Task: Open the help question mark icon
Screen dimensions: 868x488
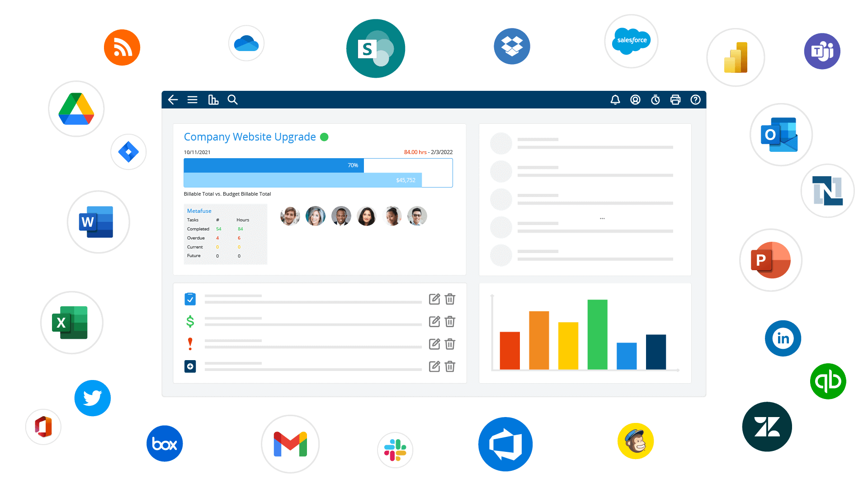Action: point(695,99)
